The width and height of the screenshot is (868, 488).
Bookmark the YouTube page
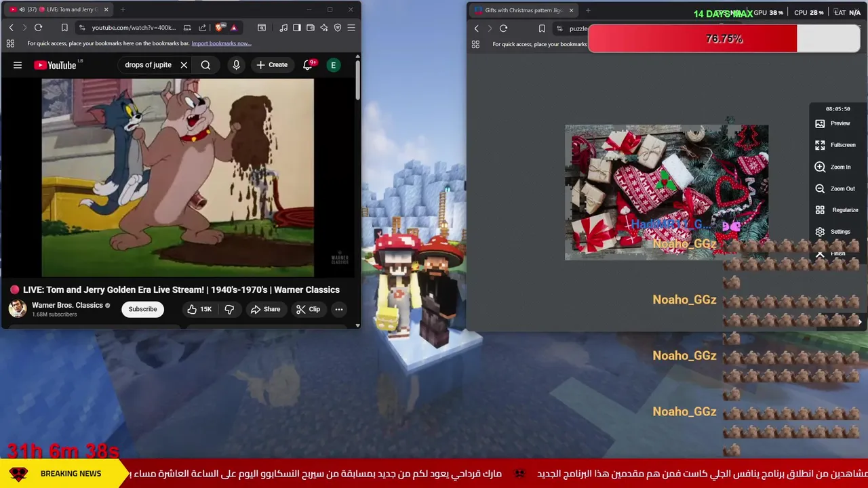tap(64, 28)
